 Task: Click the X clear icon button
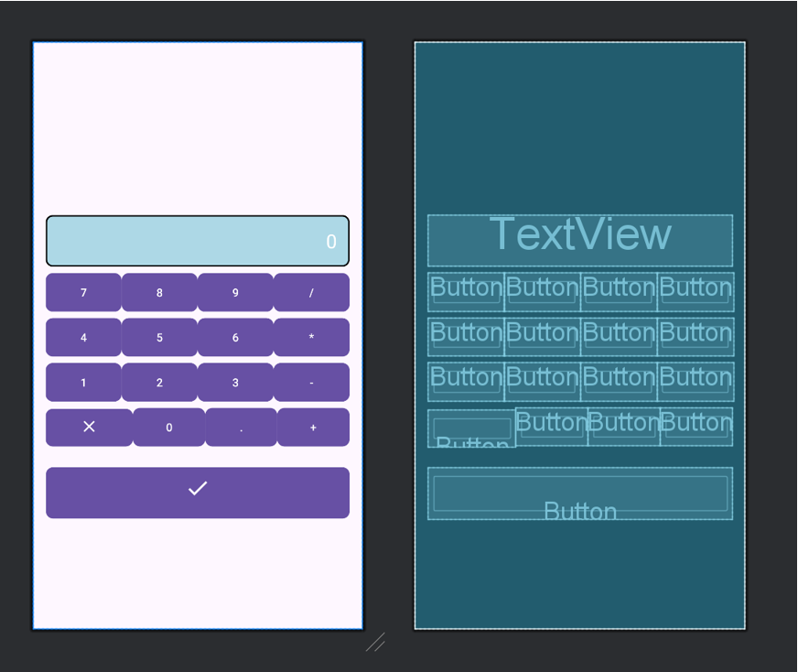[x=89, y=428]
